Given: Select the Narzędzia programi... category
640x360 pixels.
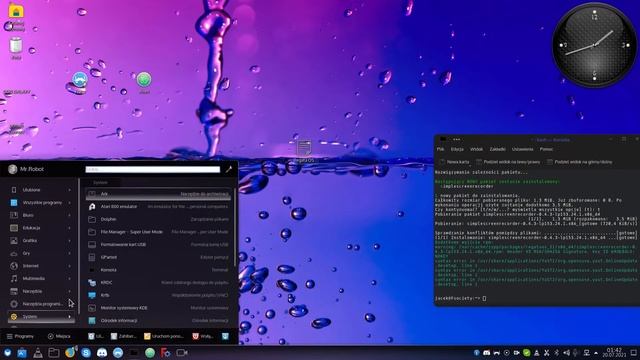Looking at the screenshot, I should (x=41, y=304).
